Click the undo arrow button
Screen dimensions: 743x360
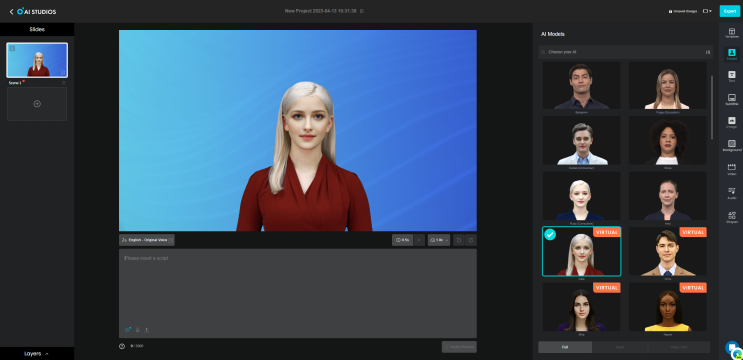[458, 240]
